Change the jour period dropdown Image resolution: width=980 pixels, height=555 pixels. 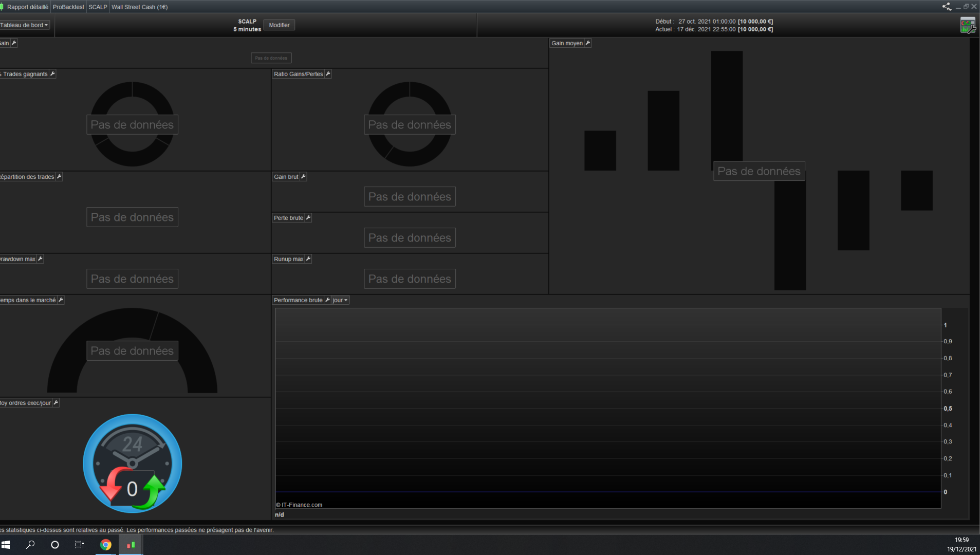[x=340, y=300]
